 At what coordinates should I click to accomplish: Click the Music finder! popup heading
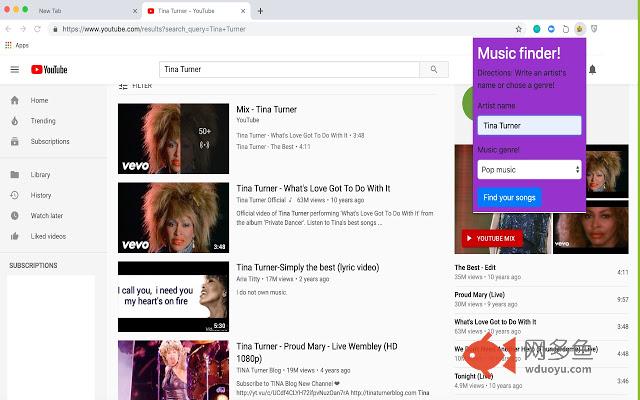[x=519, y=53]
